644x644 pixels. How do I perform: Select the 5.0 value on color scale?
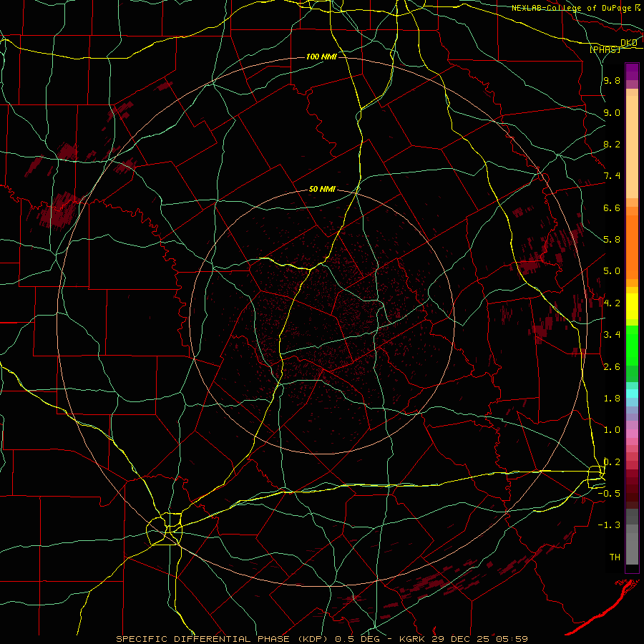tap(612, 271)
